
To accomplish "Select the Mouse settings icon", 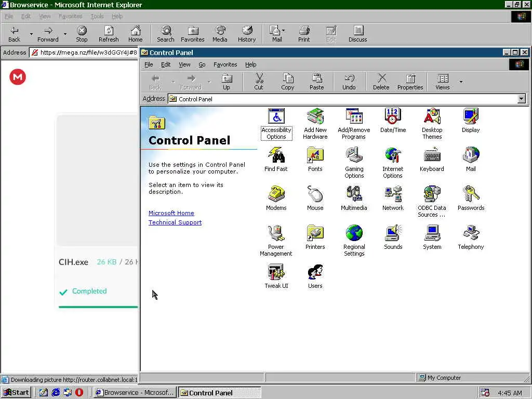I will click(x=315, y=198).
